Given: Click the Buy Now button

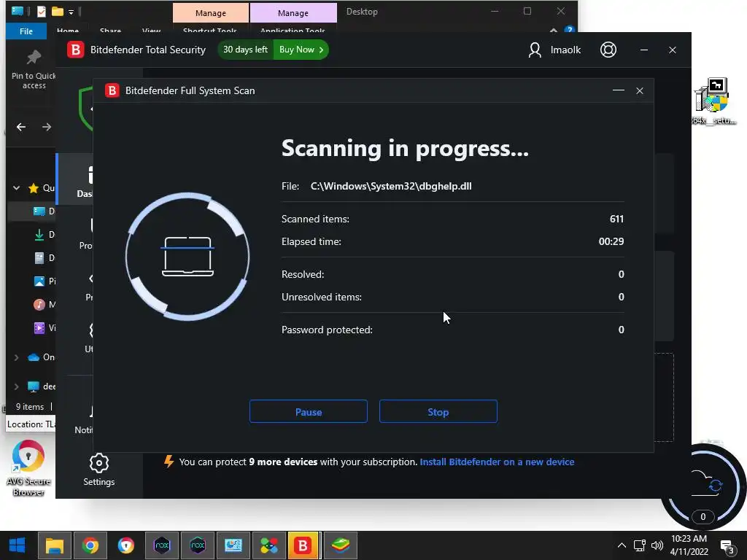Looking at the screenshot, I should click(x=301, y=50).
